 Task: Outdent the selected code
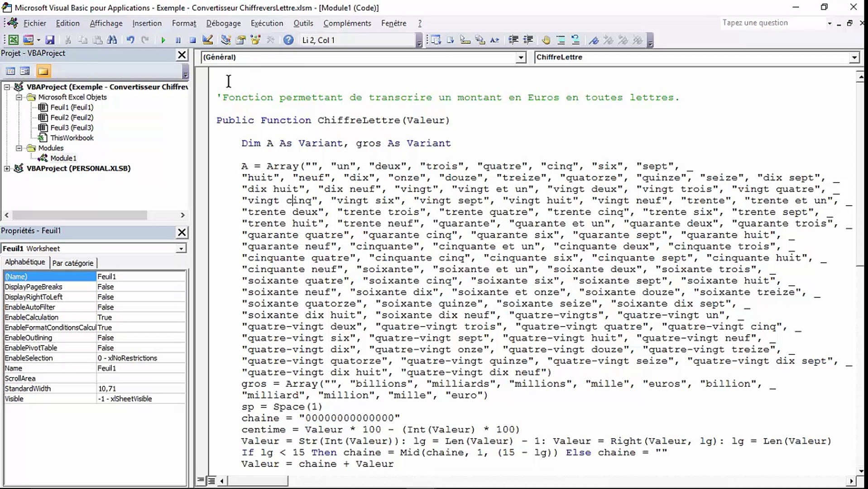point(528,40)
